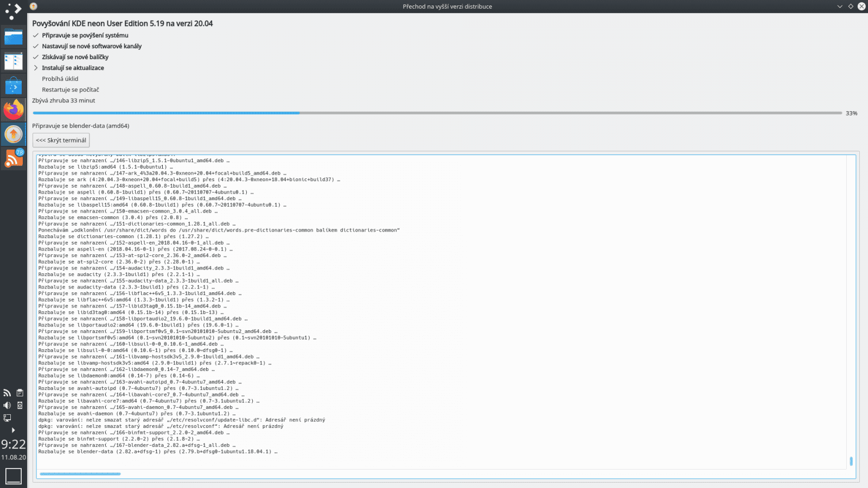868x488 pixels.
Task: Click the clock showing 9:22 to open calendar
Action: coord(14,445)
